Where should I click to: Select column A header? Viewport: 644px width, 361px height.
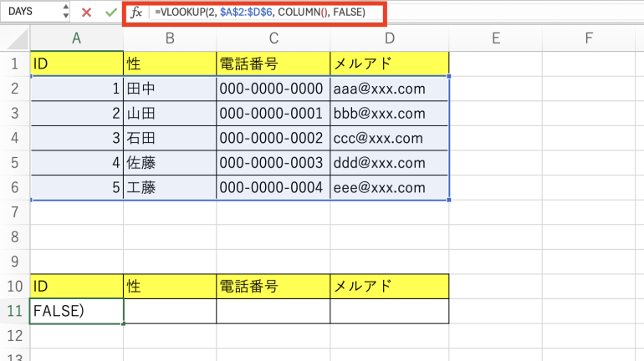(77, 38)
